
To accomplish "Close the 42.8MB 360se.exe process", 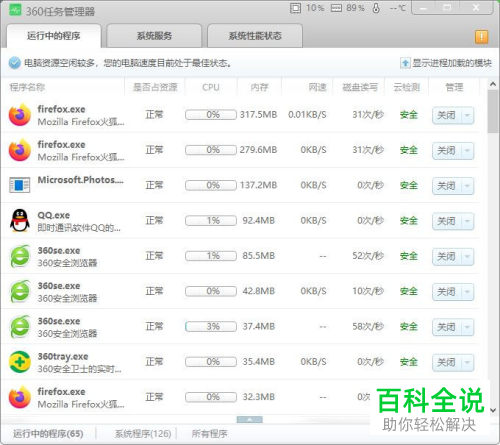I will [446, 292].
